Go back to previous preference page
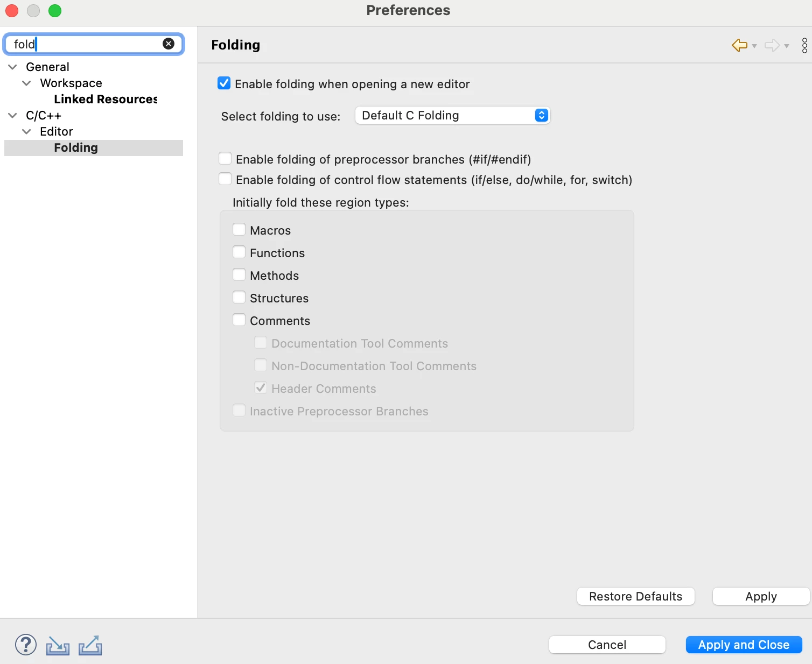812x664 pixels. 739,45
